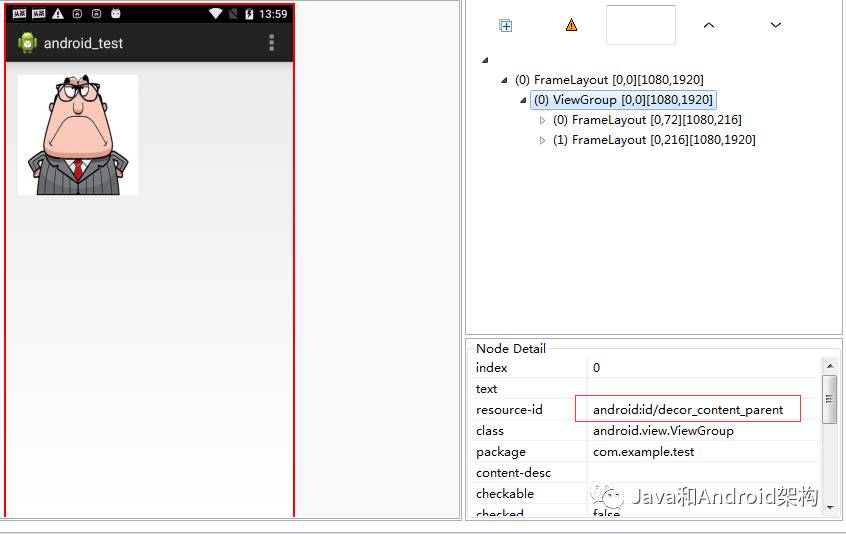Click the expand all nodes icon

point(506,25)
